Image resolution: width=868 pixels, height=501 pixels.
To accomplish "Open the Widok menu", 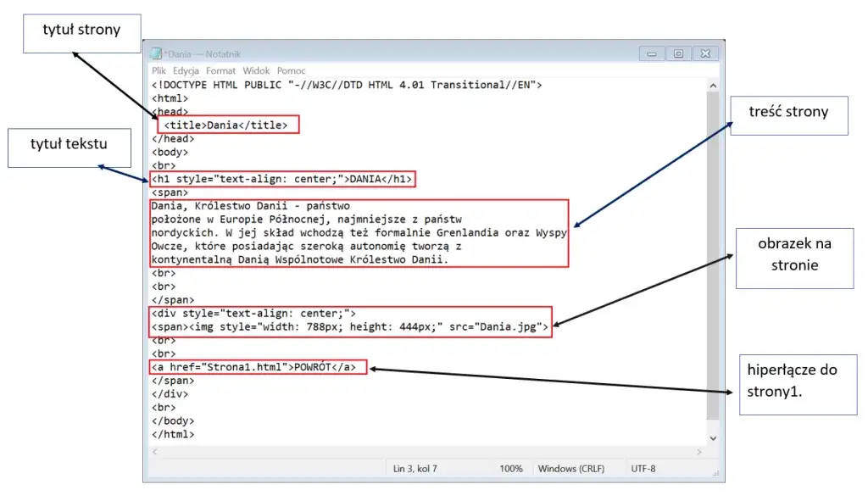I will [x=256, y=70].
